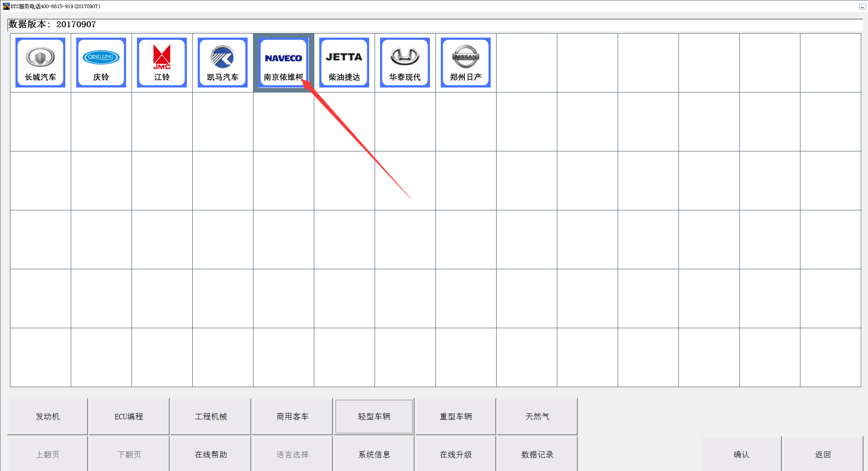
Task: View 系统信息 system information
Action: click(x=374, y=454)
